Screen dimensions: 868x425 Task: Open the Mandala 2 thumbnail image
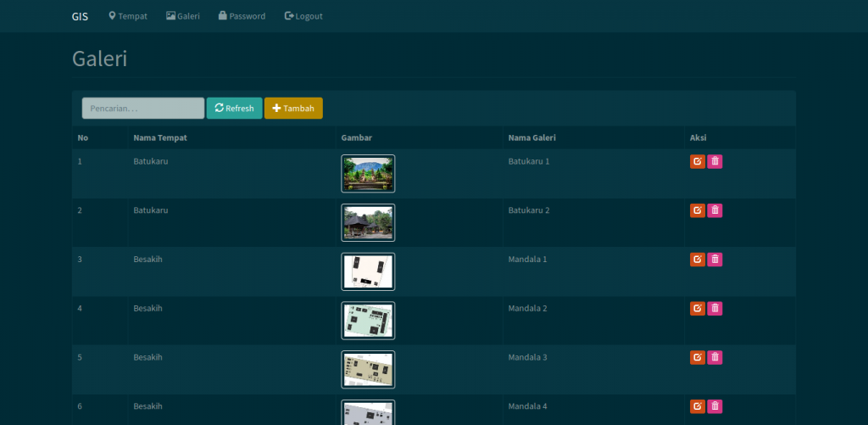pyautogui.click(x=368, y=321)
